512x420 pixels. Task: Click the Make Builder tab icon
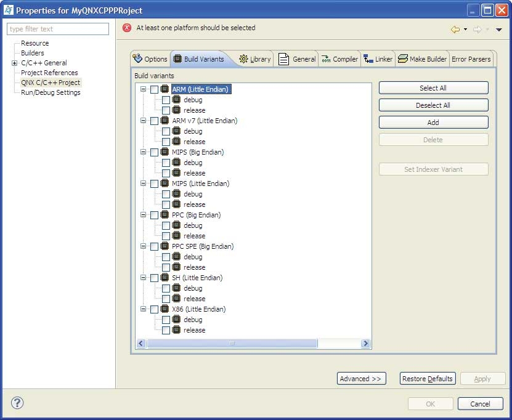click(402, 59)
